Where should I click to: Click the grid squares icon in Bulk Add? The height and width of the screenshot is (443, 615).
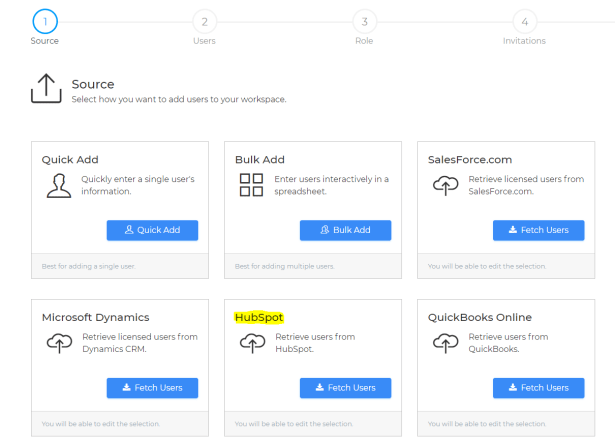251,185
